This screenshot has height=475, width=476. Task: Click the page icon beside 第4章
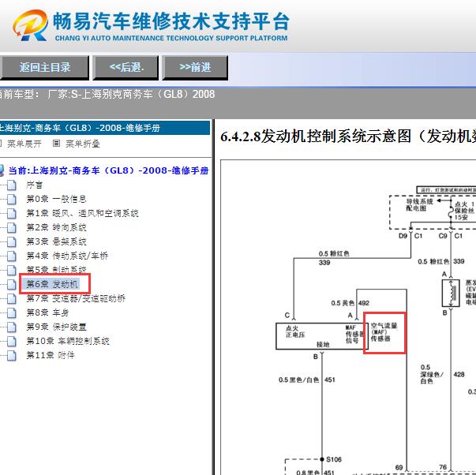[x=12, y=256]
